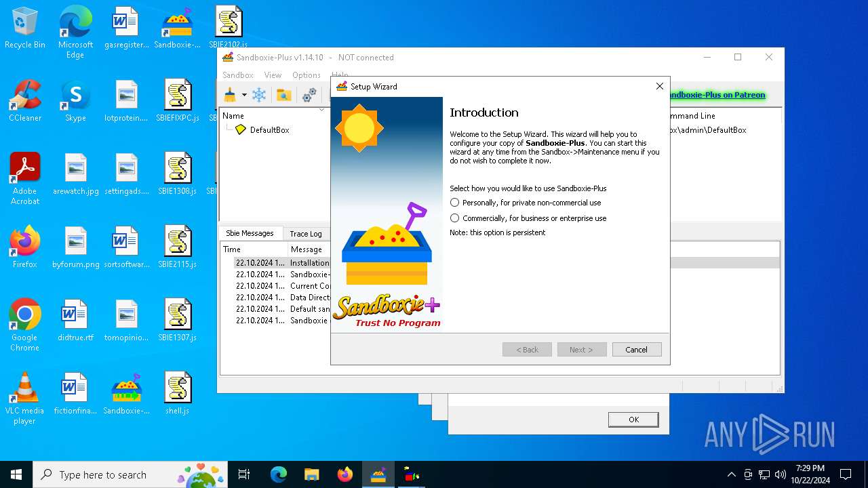Open the Sandbox menu
Viewport: 868px width, 488px height.
(x=238, y=75)
